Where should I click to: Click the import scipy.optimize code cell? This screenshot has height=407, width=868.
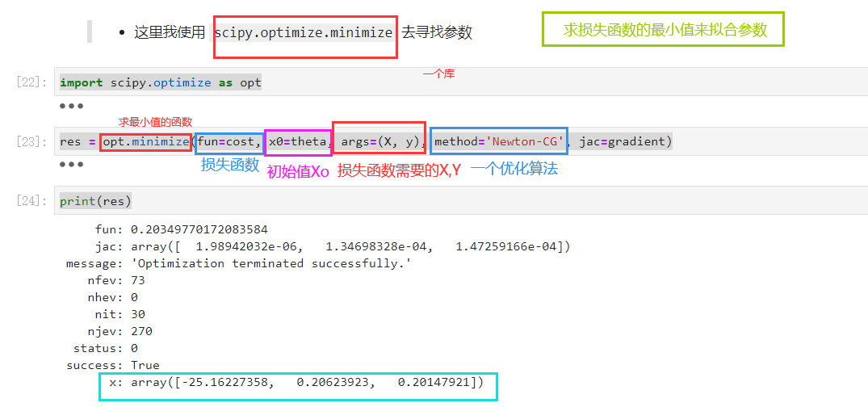coord(461,83)
